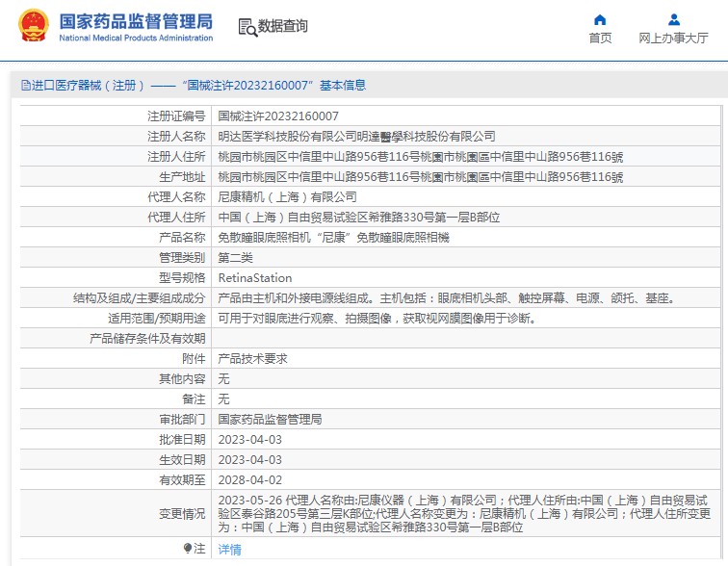Click the 管理类别 label

pyautogui.click(x=182, y=258)
